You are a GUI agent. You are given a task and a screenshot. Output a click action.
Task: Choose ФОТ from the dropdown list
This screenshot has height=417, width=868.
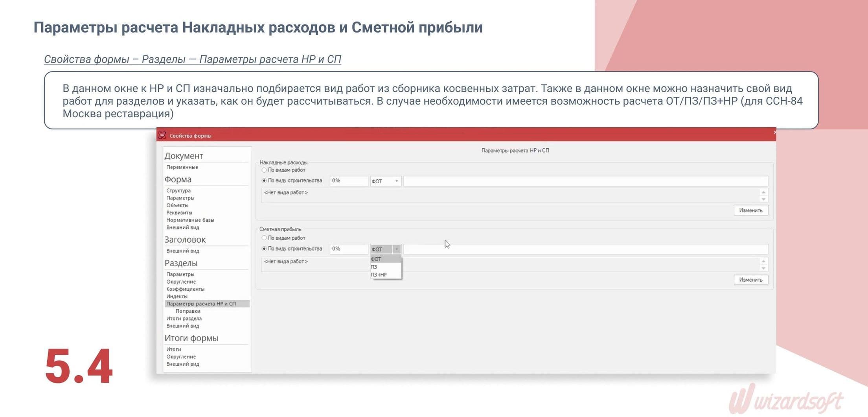386,259
